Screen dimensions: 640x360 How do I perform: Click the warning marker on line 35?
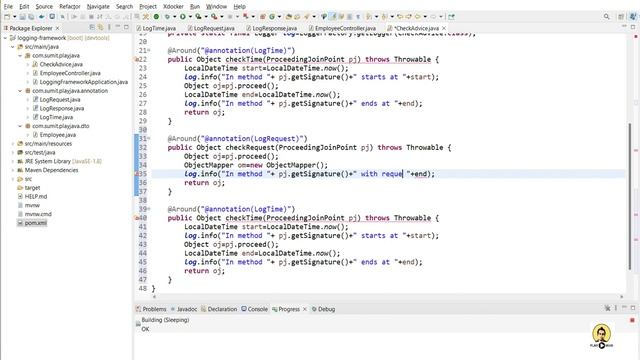coord(136,174)
